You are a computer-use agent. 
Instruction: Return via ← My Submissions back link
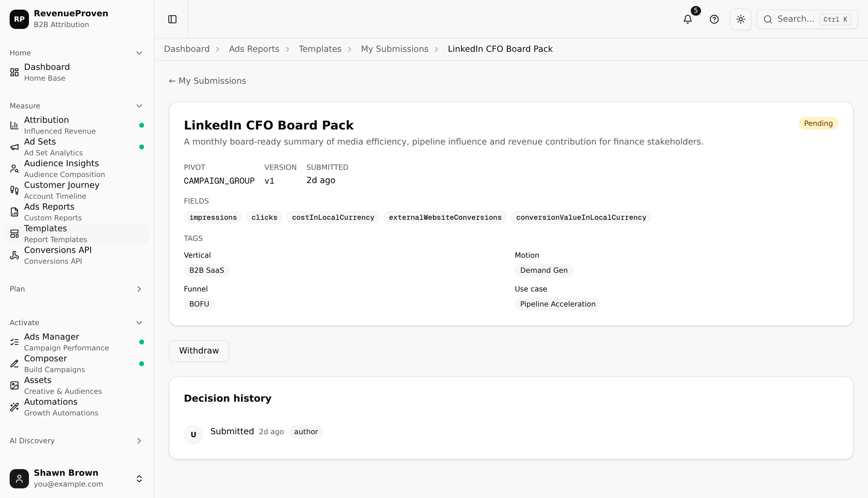click(x=207, y=81)
